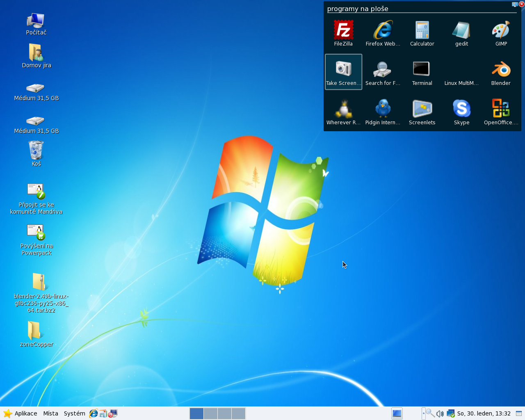Select the blender-2.49b tar.bz2 archive
This screenshot has height=420, width=525.
tap(41, 293)
